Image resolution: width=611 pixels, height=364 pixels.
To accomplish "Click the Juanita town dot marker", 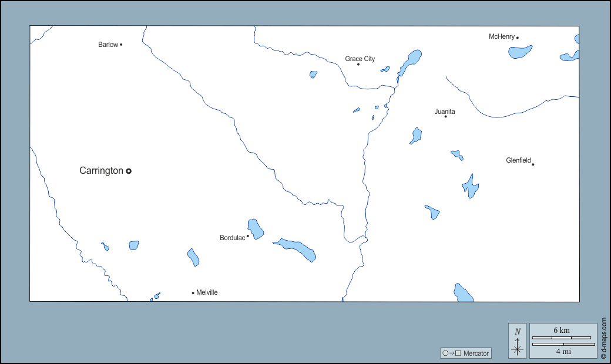I will tap(445, 116).
